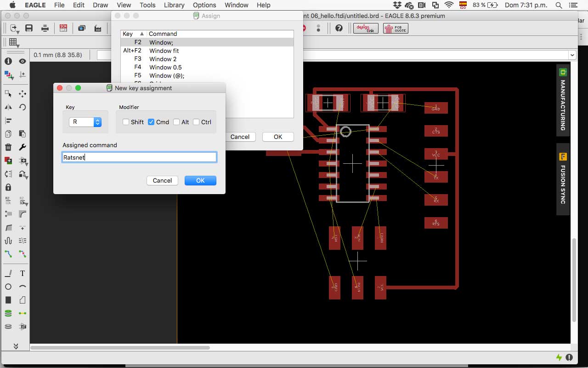The height and width of the screenshot is (368, 588).
Task: Select the Move tool
Action: click(23, 93)
